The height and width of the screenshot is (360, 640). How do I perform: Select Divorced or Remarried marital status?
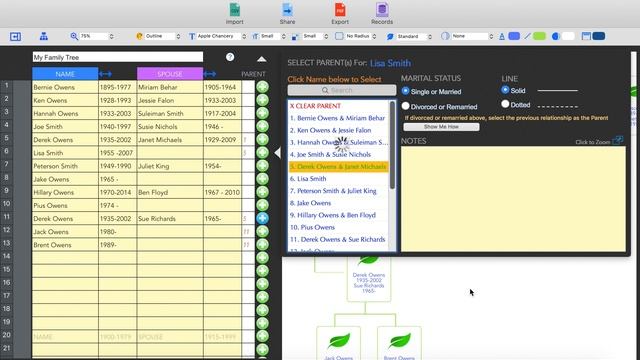[x=405, y=106]
